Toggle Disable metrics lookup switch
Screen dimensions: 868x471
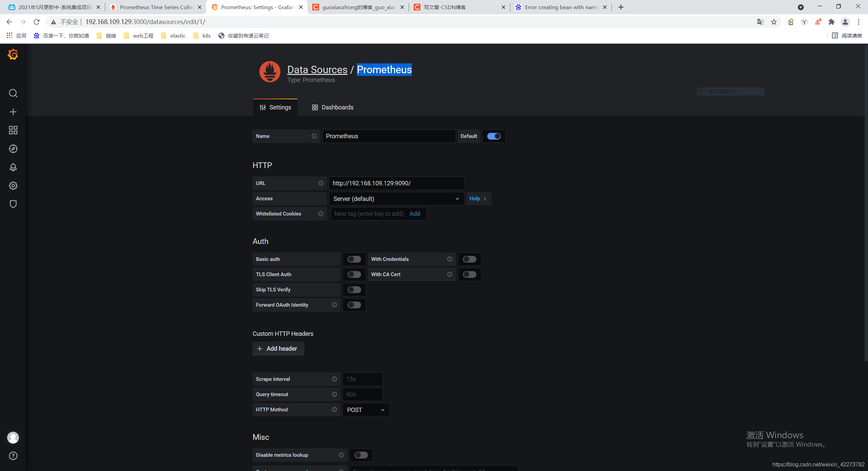click(361, 455)
